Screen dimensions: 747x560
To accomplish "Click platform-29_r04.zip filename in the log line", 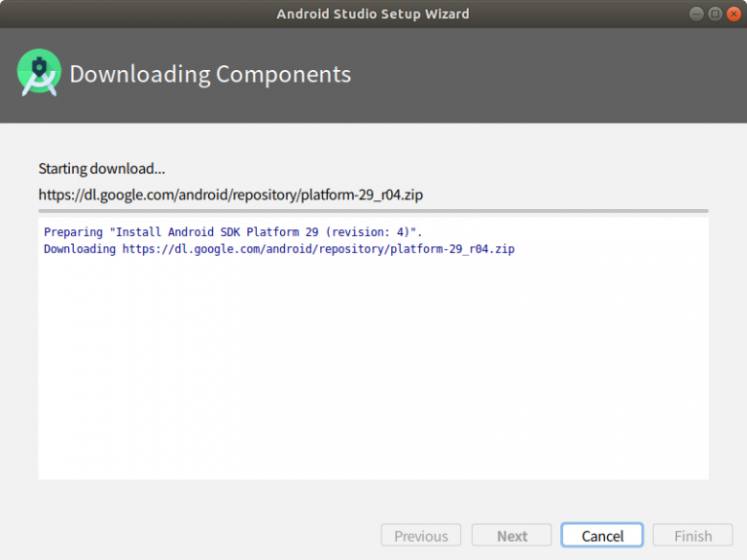I will click(451, 249).
